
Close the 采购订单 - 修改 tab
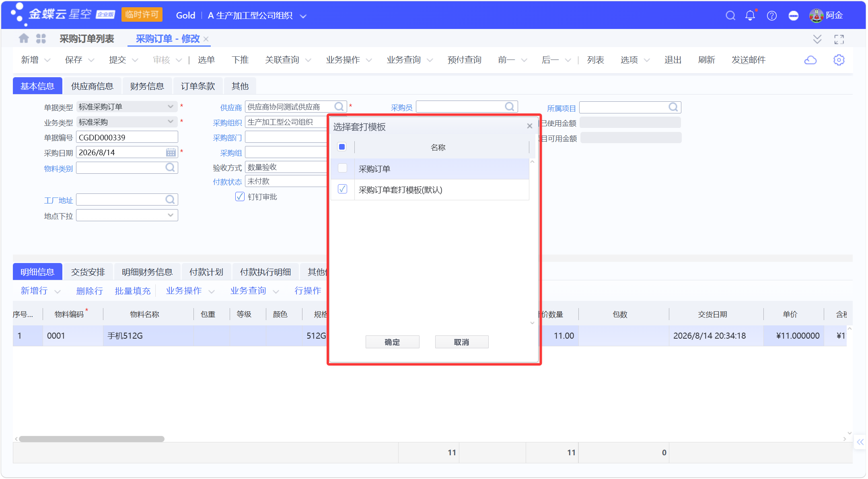[x=206, y=39]
